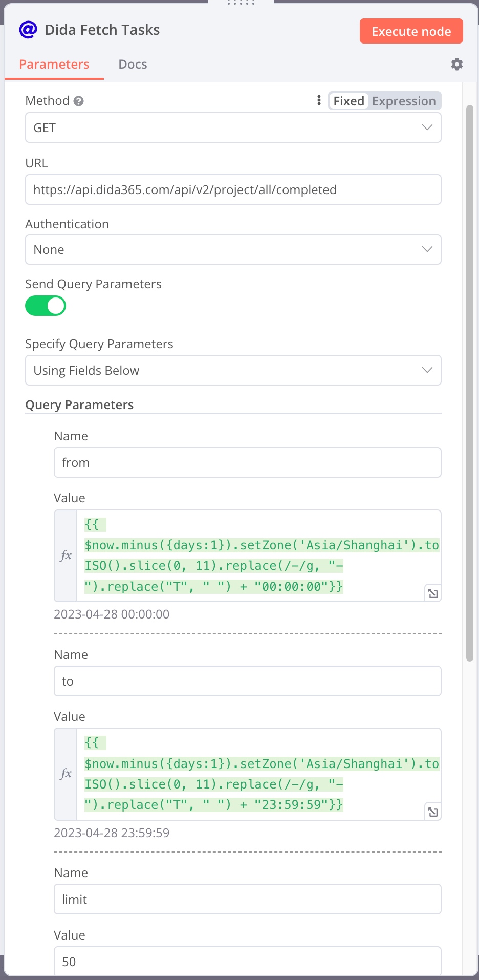479x980 pixels.
Task: Open the Method GET dropdown
Action: click(x=233, y=127)
